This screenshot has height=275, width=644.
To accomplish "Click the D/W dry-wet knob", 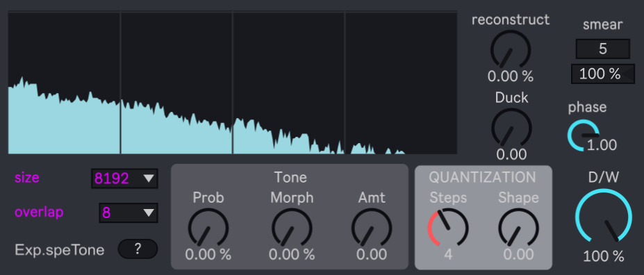I will coord(603,216).
